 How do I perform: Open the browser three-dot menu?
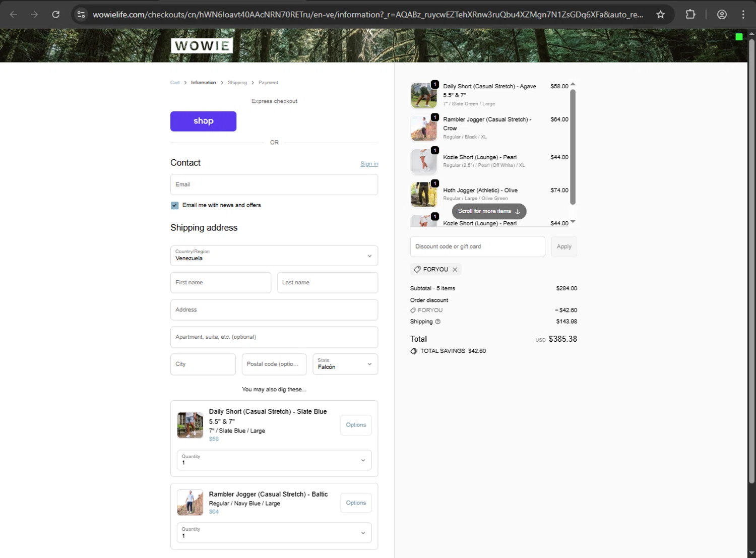(743, 15)
